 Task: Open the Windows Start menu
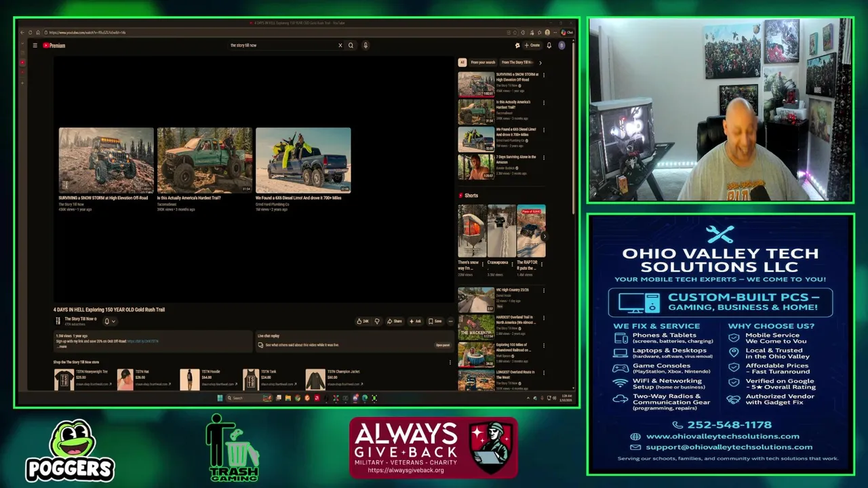tap(220, 398)
